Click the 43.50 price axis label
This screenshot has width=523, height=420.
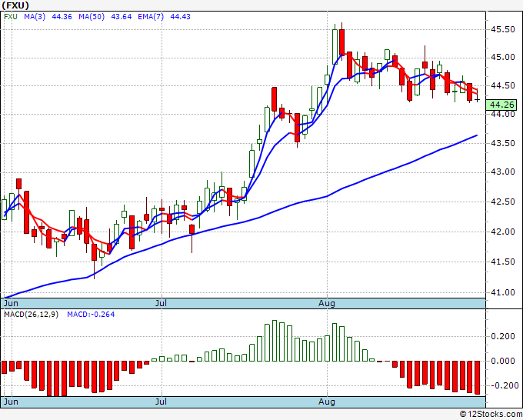pyautogui.click(x=502, y=143)
